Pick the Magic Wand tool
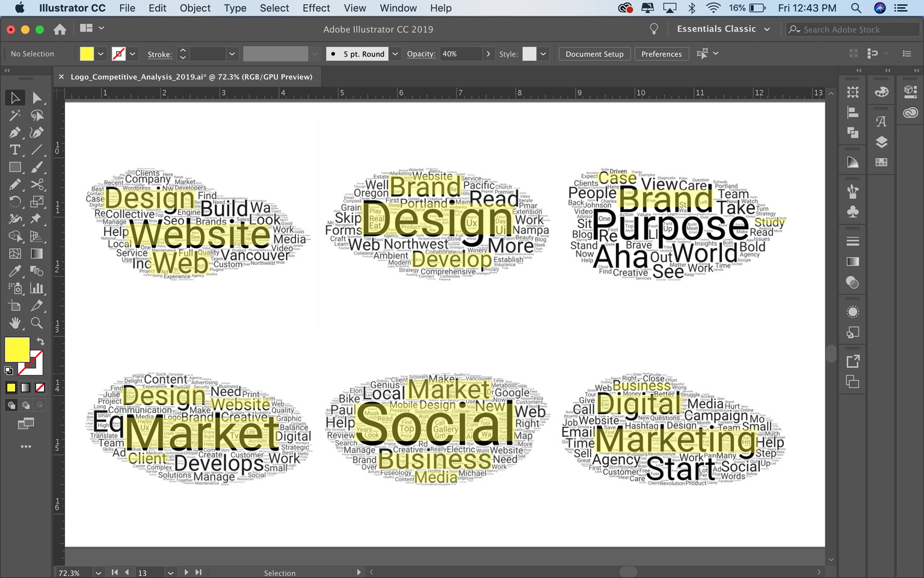924x578 pixels. [x=15, y=115]
